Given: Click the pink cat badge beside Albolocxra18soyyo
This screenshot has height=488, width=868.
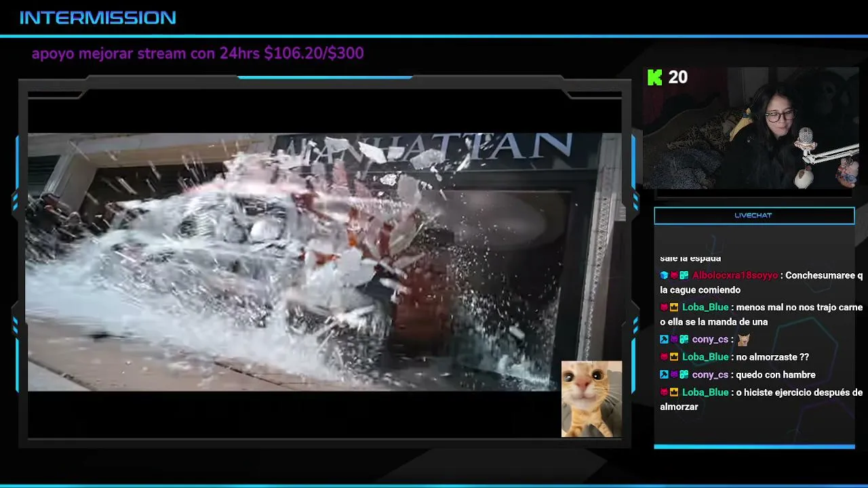Looking at the screenshot, I should (674, 275).
